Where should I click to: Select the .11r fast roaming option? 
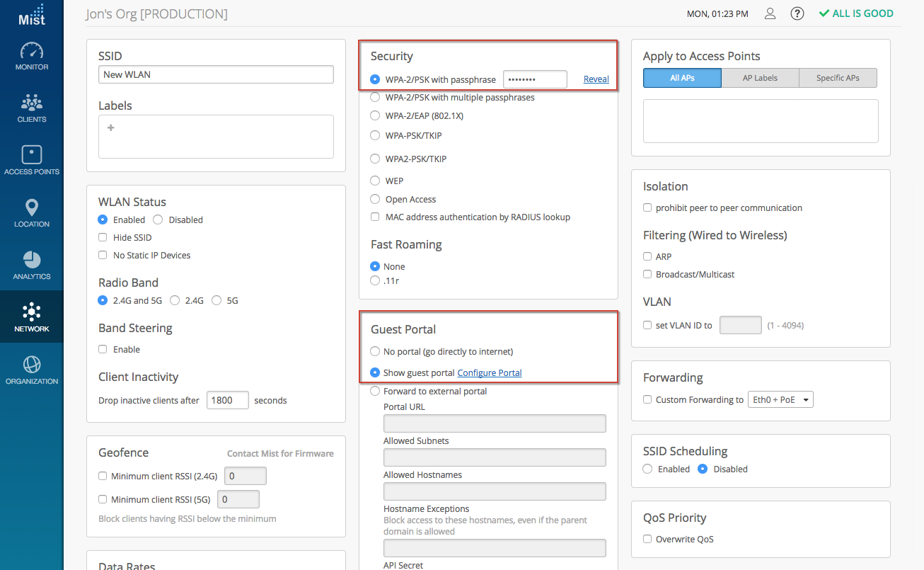click(376, 281)
